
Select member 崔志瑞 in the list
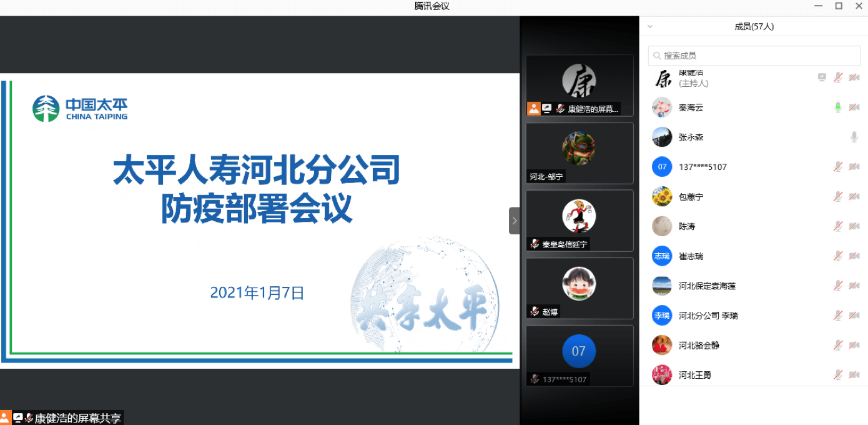coord(754,256)
